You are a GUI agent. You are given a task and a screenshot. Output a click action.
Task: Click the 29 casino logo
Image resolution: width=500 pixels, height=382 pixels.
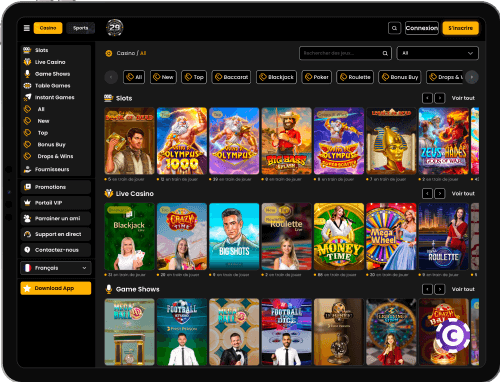115,28
